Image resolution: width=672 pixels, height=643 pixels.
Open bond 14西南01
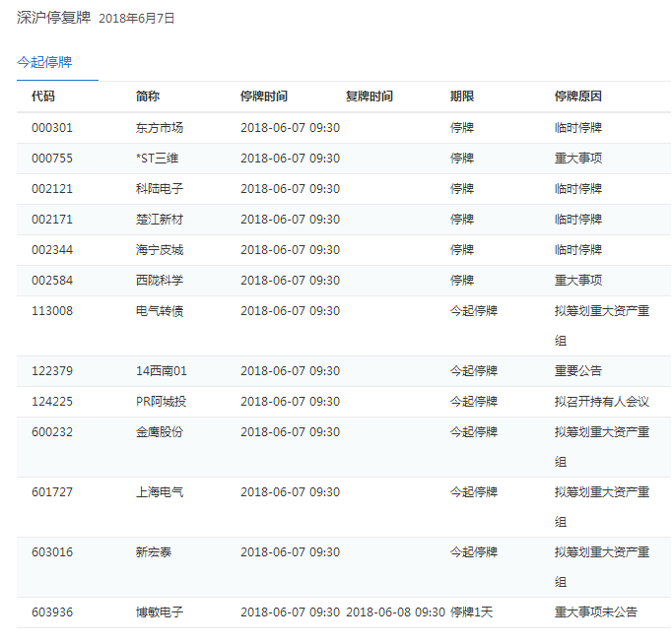[x=162, y=371]
